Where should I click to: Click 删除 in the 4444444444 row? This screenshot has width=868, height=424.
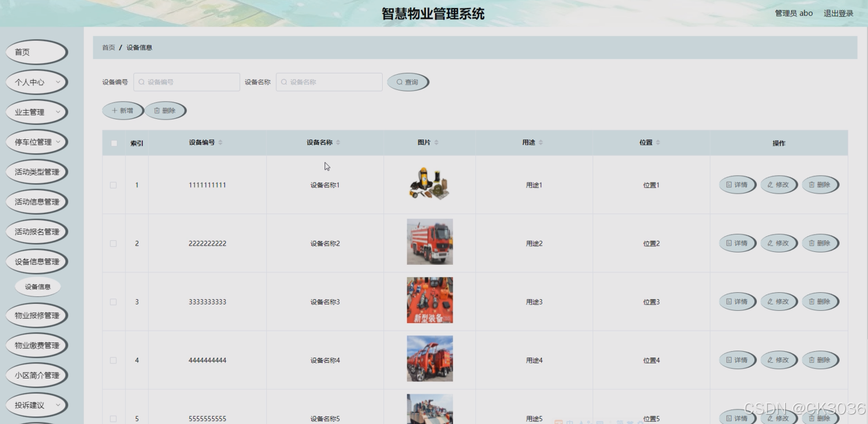click(x=820, y=360)
